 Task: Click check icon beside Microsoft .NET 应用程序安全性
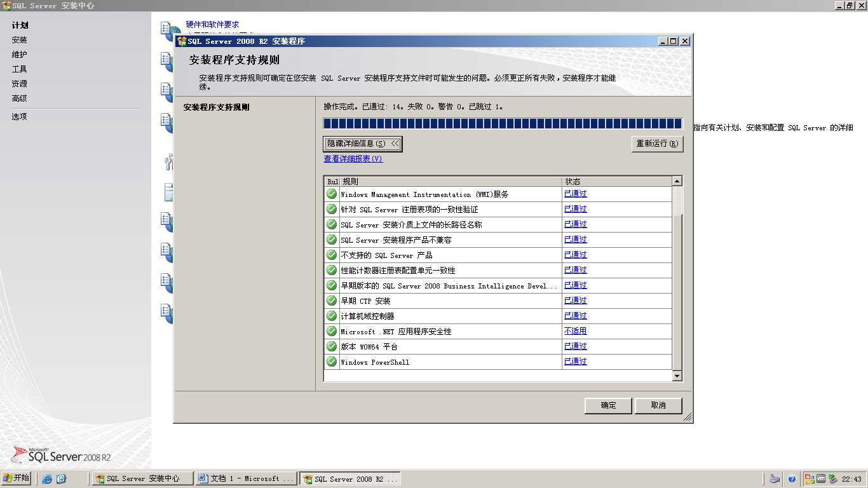(332, 331)
